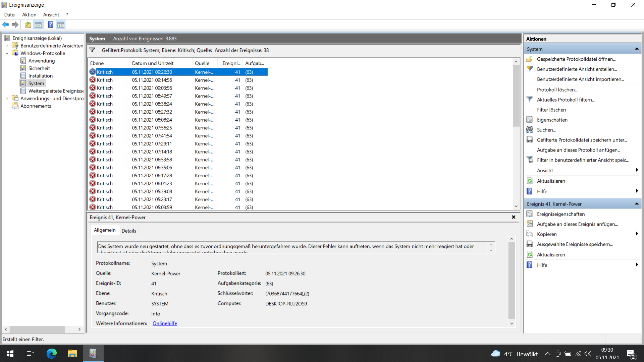Image resolution: width=644 pixels, height=362 pixels.
Task: Click the funnel icon beside Aktuelles Protokoll filtern
Action: point(530,100)
